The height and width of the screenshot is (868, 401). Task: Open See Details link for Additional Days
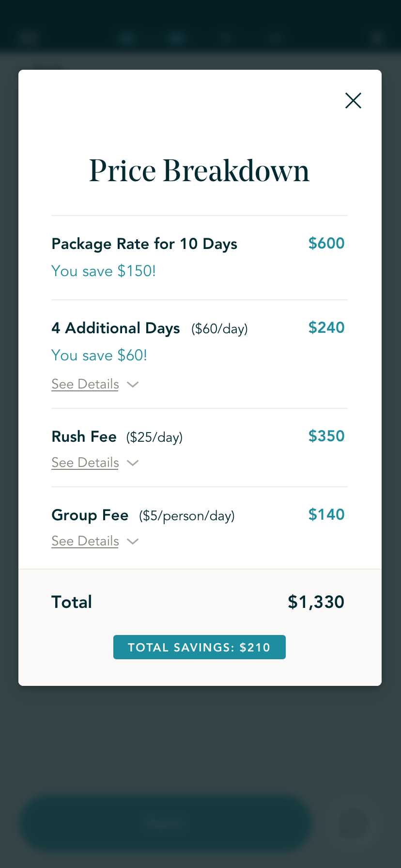point(85,384)
